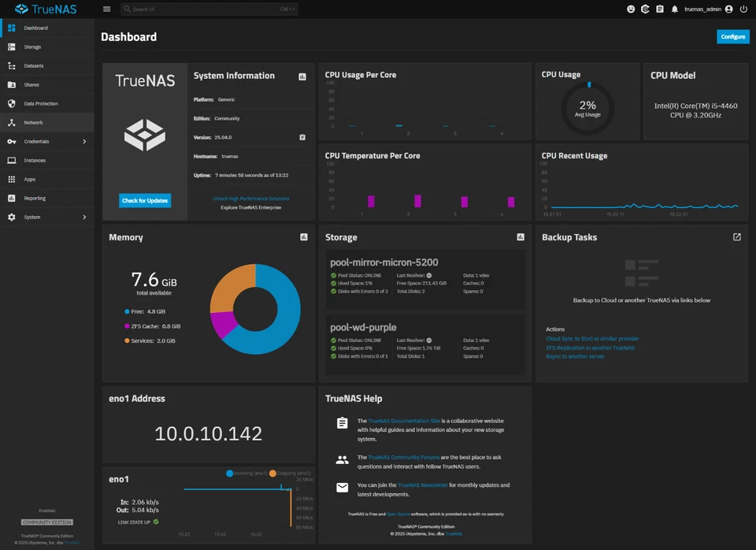Screen dimensions: 756x550
Task: Click the Search UI input field
Action: pos(209,9)
